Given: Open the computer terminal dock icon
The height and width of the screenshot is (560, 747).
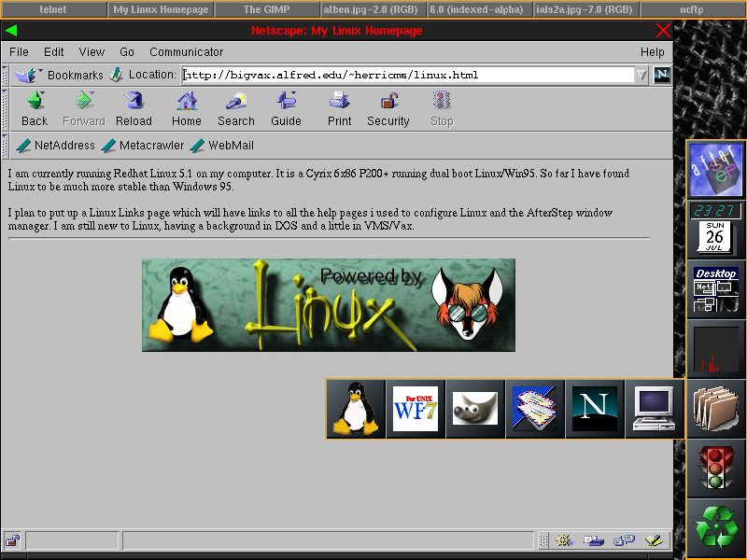Looking at the screenshot, I should (x=655, y=409).
